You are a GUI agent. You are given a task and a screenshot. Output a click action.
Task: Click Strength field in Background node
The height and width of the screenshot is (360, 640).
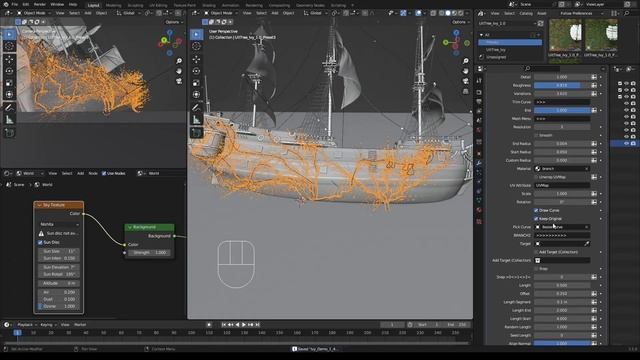(149, 253)
